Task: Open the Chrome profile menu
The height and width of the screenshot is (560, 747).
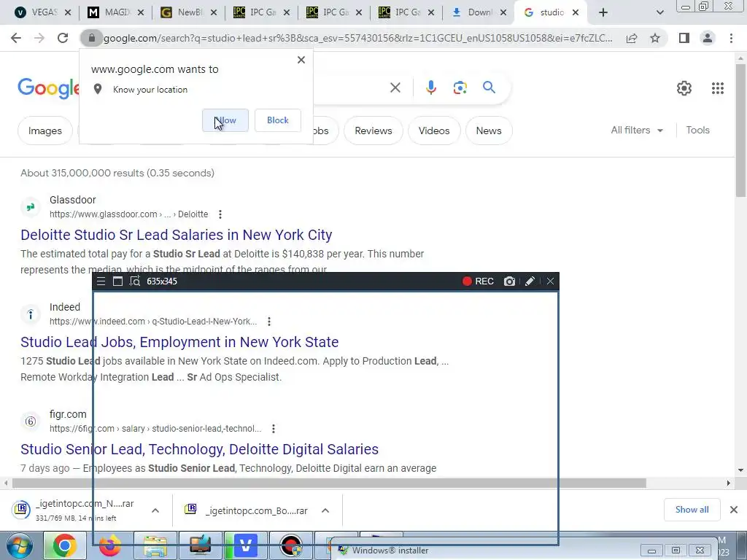Action: pyautogui.click(x=708, y=38)
